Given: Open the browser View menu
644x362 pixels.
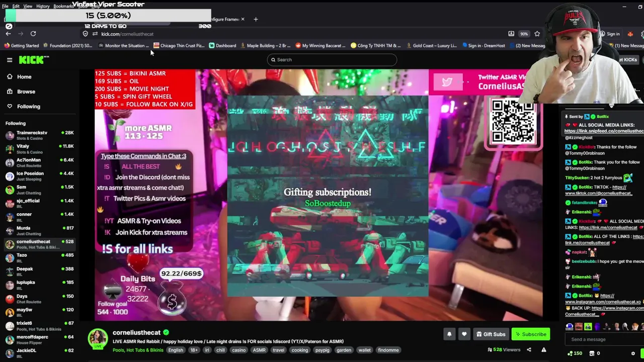Looking at the screenshot, I should coord(28,6).
